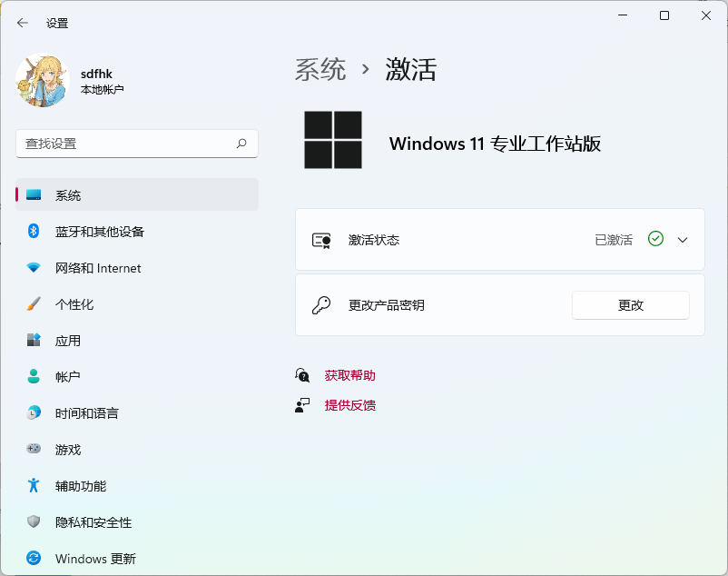Click the sdfhk user avatar picture
Viewport: 728px width, 576px height.
coord(43,80)
